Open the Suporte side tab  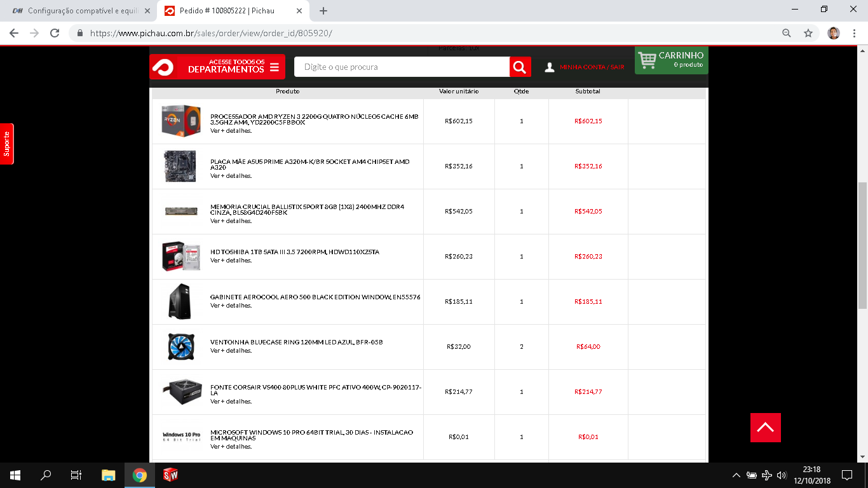tap(6, 144)
